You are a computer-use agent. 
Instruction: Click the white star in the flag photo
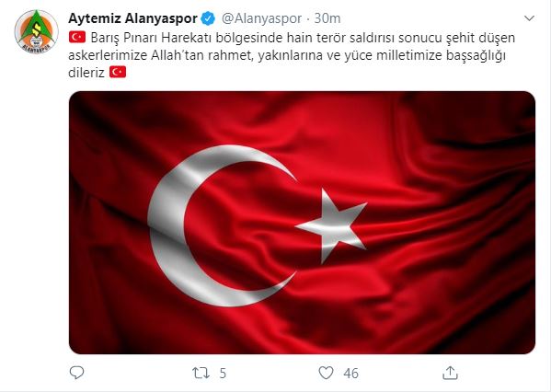(331, 225)
